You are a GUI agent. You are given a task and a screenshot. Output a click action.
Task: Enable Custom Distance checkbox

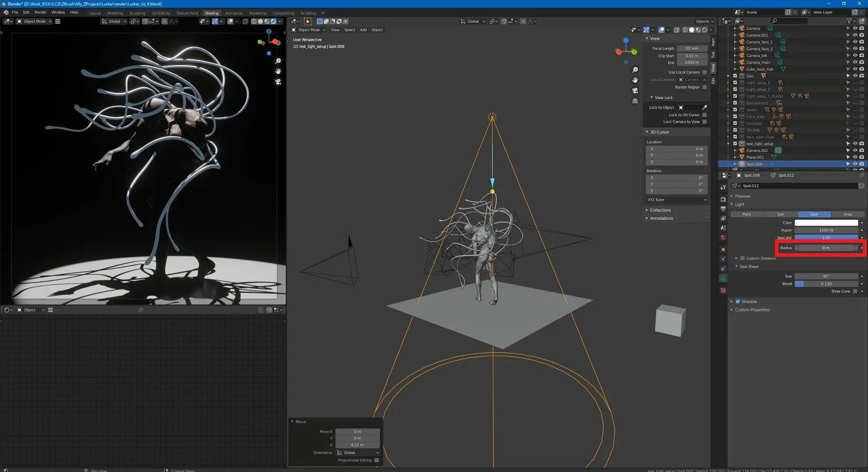pos(742,258)
